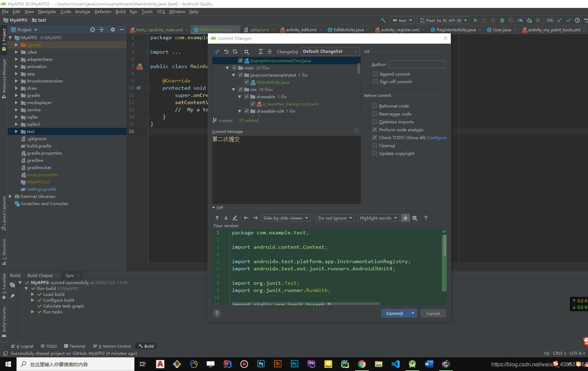Click the Configure link for TODO check
The image size is (588, 371).
(x=437, y=137)
